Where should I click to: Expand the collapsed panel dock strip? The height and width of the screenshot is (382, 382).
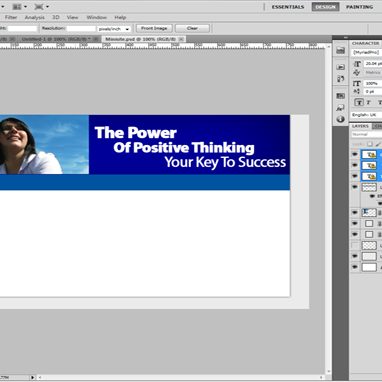click(345, 37)
